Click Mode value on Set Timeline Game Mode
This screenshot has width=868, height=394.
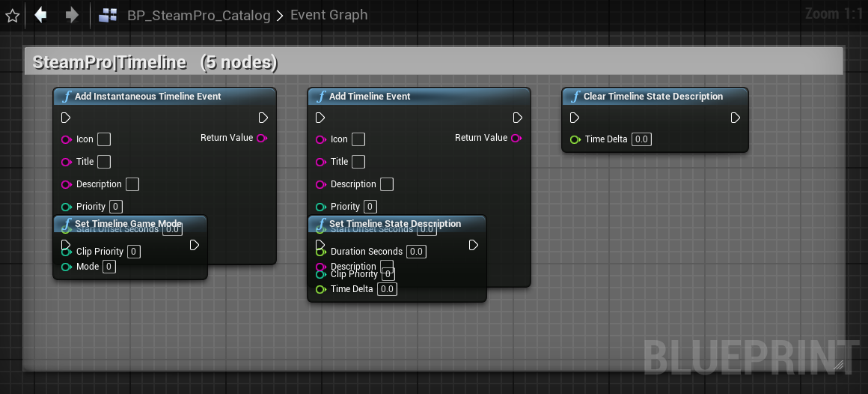coord(109,267)
